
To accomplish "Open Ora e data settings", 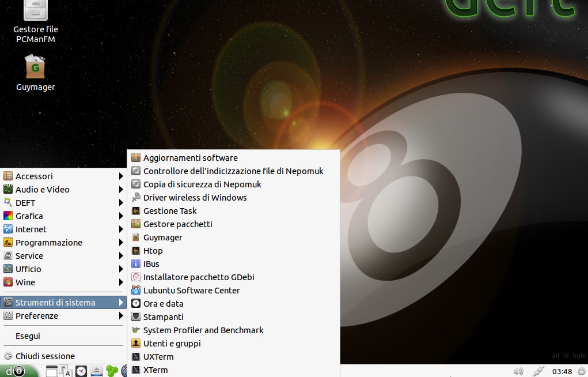I will click(233, 304).
